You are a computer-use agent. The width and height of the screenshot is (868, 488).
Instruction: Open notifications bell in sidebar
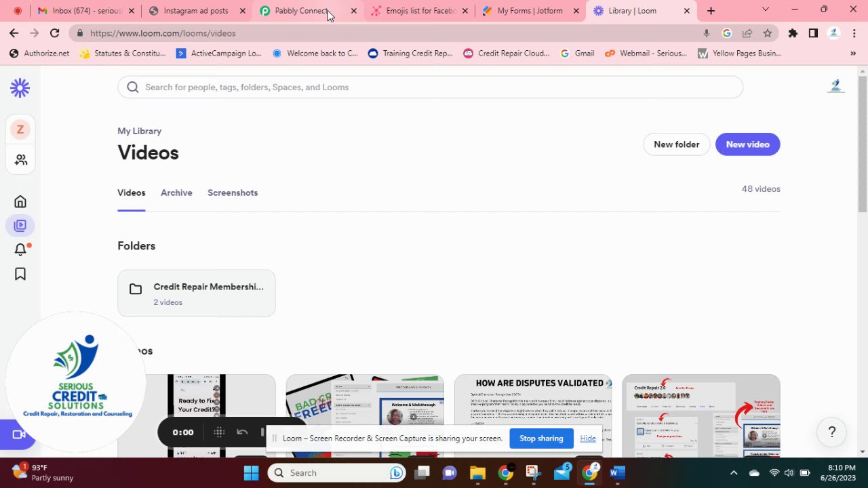(20, 249)
